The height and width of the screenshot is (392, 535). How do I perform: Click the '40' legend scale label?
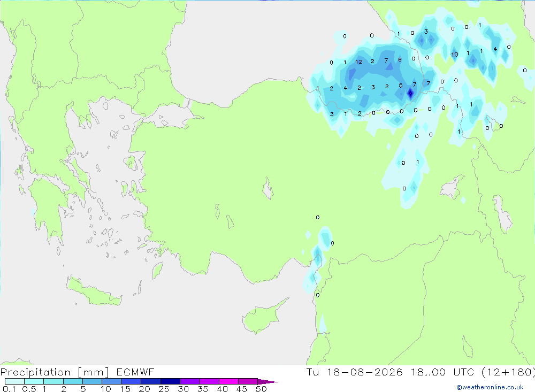(223, 389)
